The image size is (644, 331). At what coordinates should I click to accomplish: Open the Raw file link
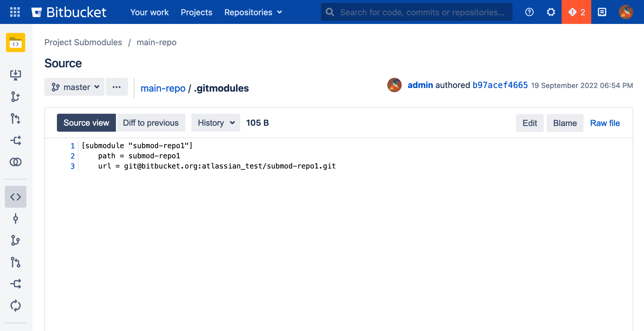[x=605, y=123]
